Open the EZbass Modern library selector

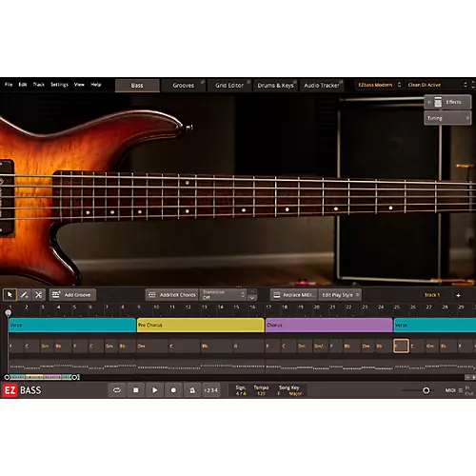pos(380,85)
